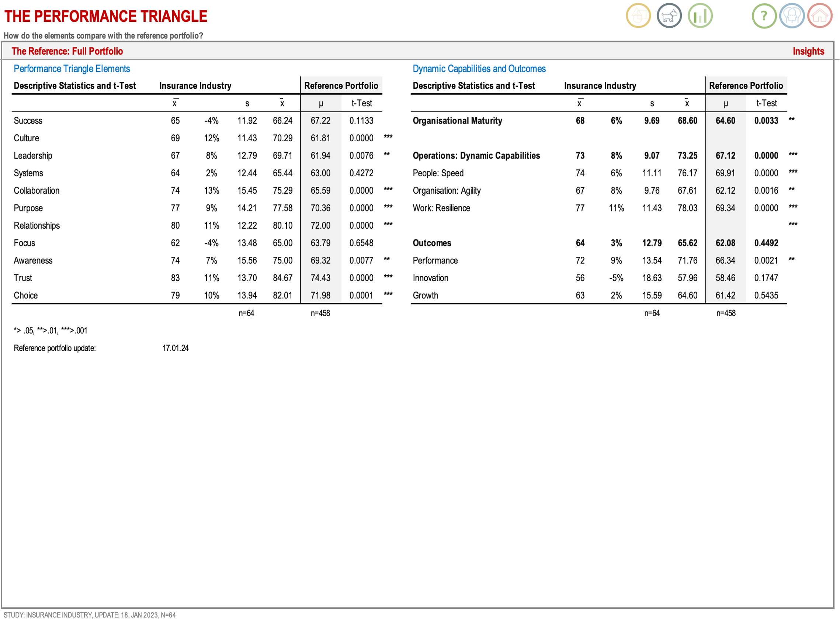Screen dimensions: 840x619
Task: Click the Outcomes t-Test value 0.4492
Action: [767, 243]
